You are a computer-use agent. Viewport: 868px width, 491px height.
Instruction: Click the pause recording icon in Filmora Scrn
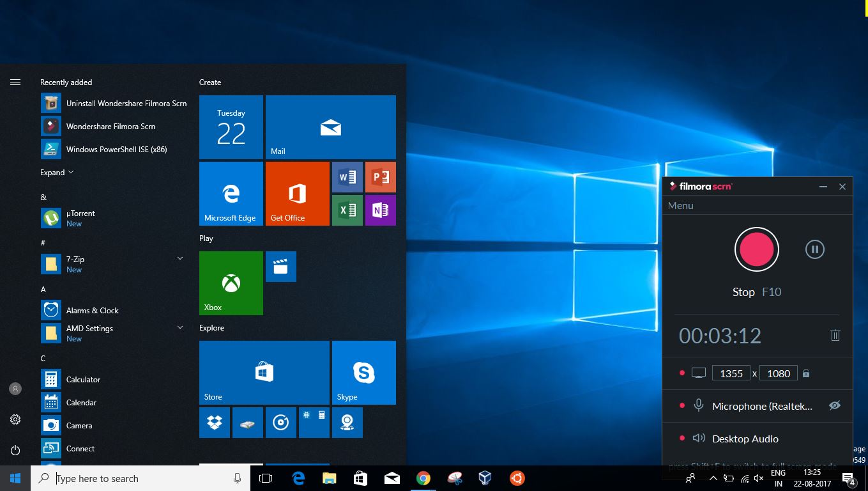coord(814,249)
